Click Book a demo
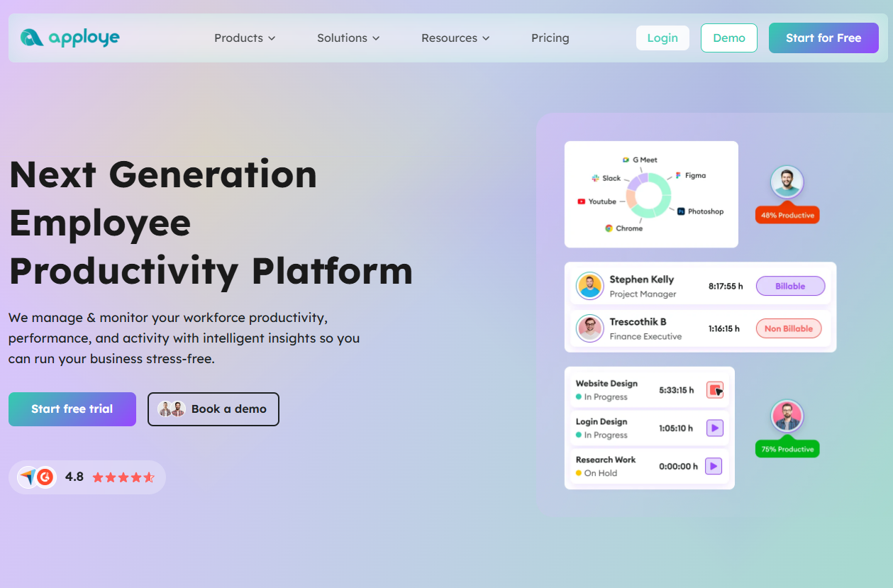Screen dimensions: 893x588 tap(213, 409)
